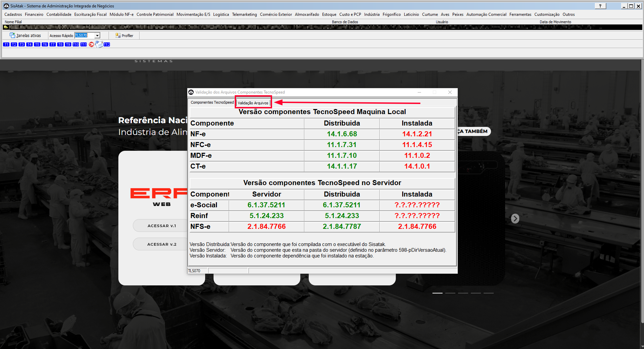
Task: Open the Customização menu
Action: click(x=547, y=14)
